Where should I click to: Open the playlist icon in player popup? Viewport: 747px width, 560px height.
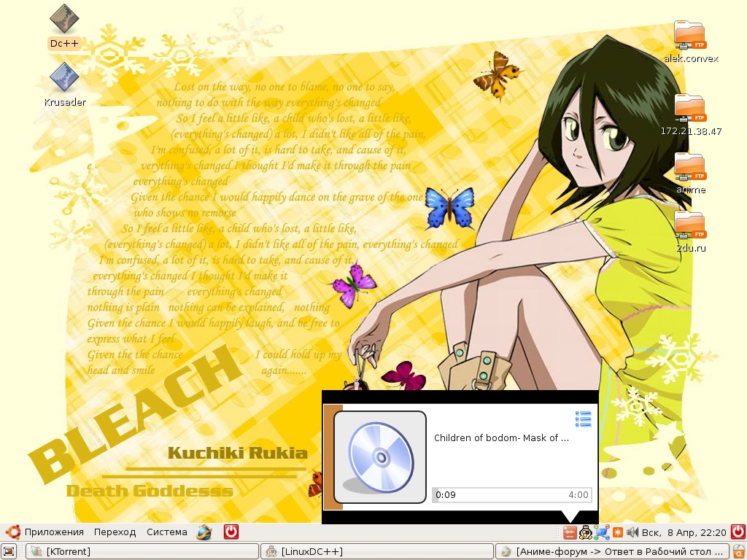click(x=583, y=419)
